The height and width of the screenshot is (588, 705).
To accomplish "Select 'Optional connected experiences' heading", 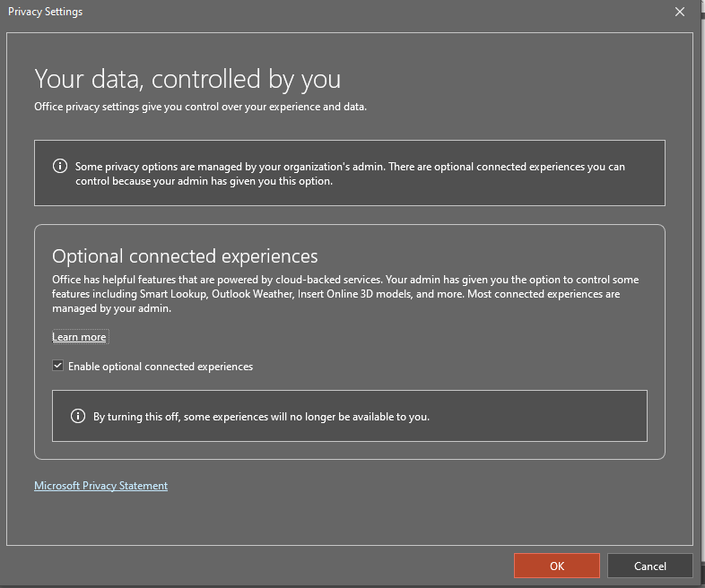I will pos(185,256).
